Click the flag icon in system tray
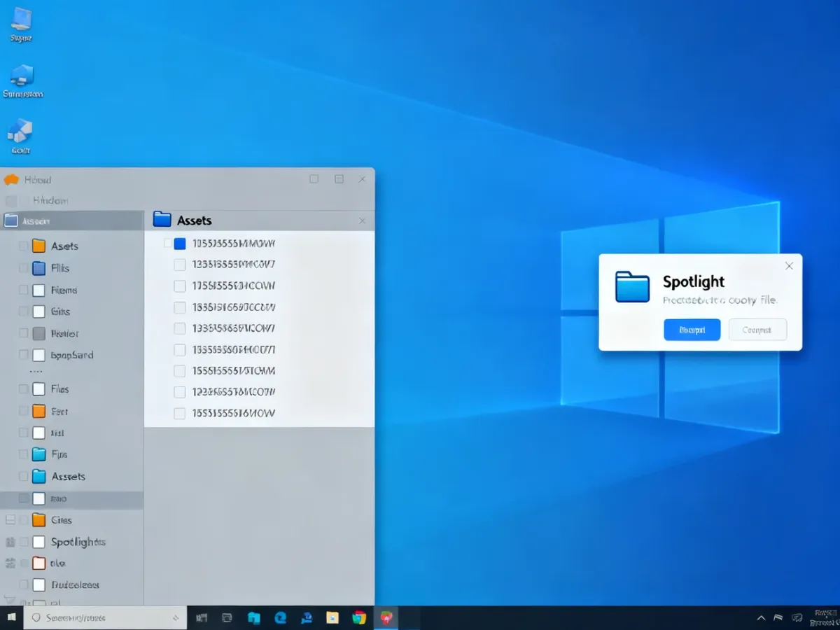The image size is (840, 630). pos(778,617)
